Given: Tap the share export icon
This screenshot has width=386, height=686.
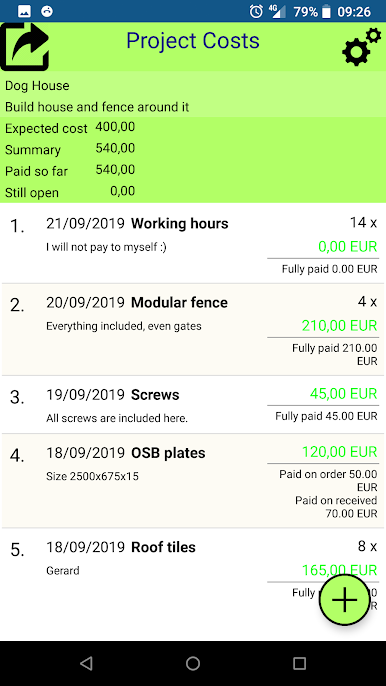Looking at the screenshot, I should pyautogui.click(x=25, y=46).
